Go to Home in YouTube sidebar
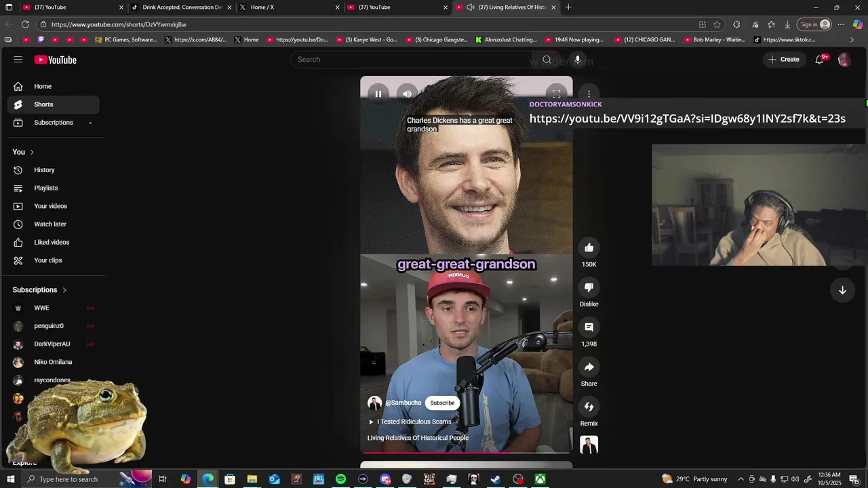 pyautogui.click(x=53, y=87)
